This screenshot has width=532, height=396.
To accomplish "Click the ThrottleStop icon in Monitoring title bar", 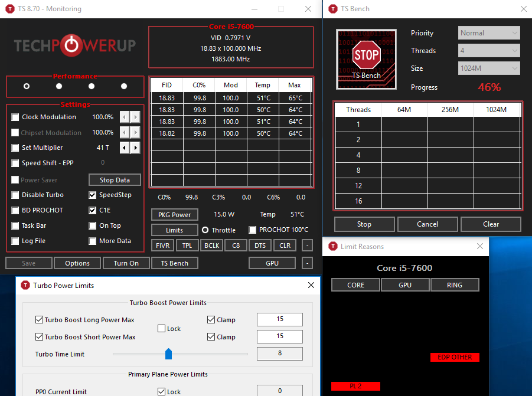I will point(8,9).
